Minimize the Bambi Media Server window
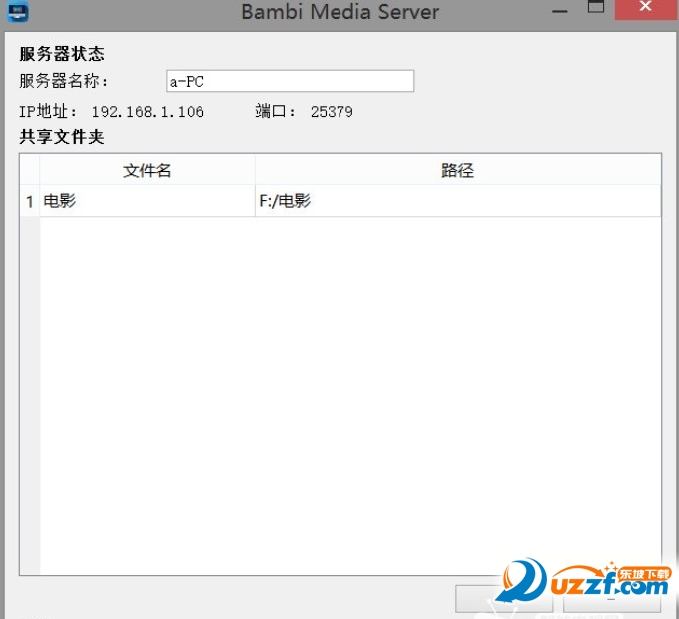Viewport: 679px width, 619px height. 560,10
